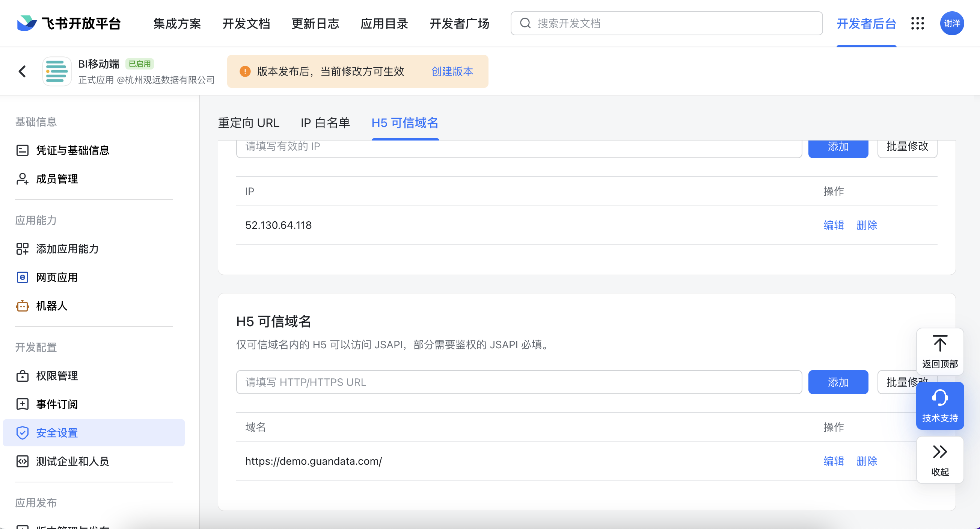Click the Feishu Open Platform logo

[68, 23]
